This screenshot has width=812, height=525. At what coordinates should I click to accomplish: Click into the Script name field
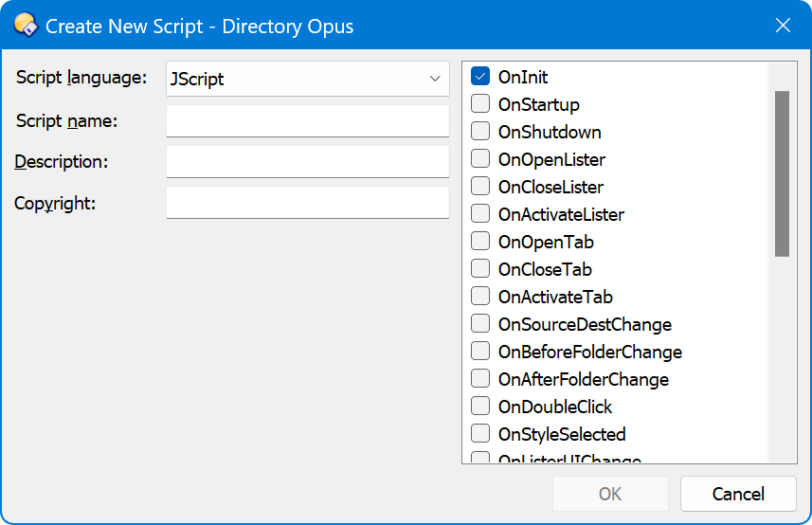(308, 120)
